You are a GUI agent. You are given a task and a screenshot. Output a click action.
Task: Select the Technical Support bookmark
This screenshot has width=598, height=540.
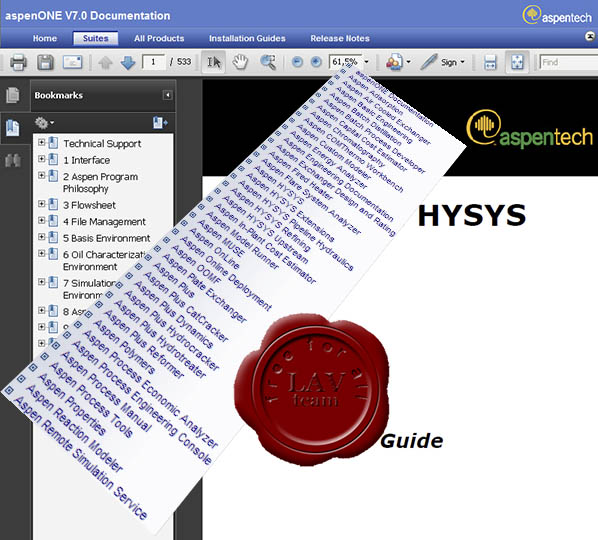(102, 143)
